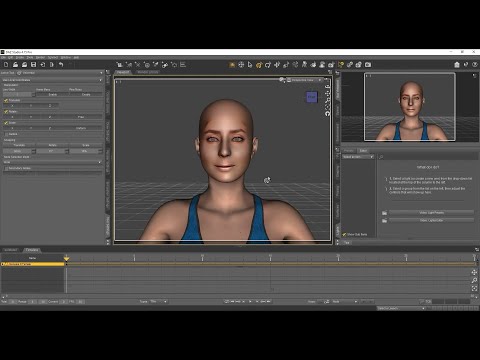Toggle the Rotate checkbox
This screenshot has height=360, width=480.
click(6, 112)
